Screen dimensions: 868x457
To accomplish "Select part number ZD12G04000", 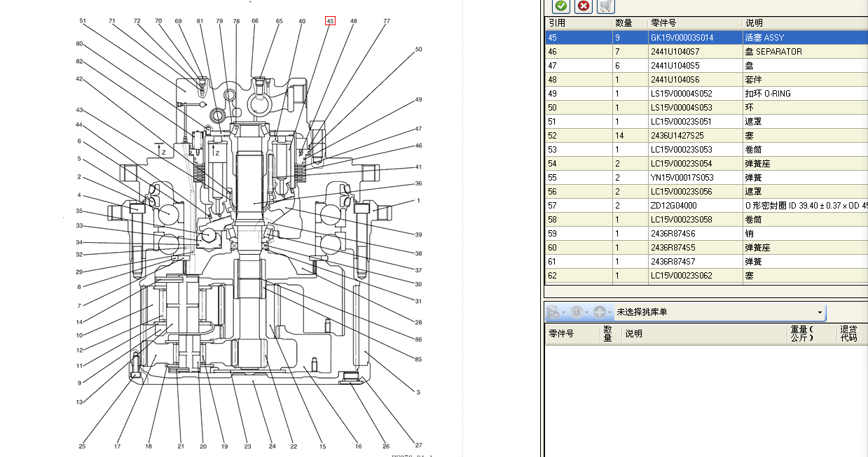I will (673, 206).
